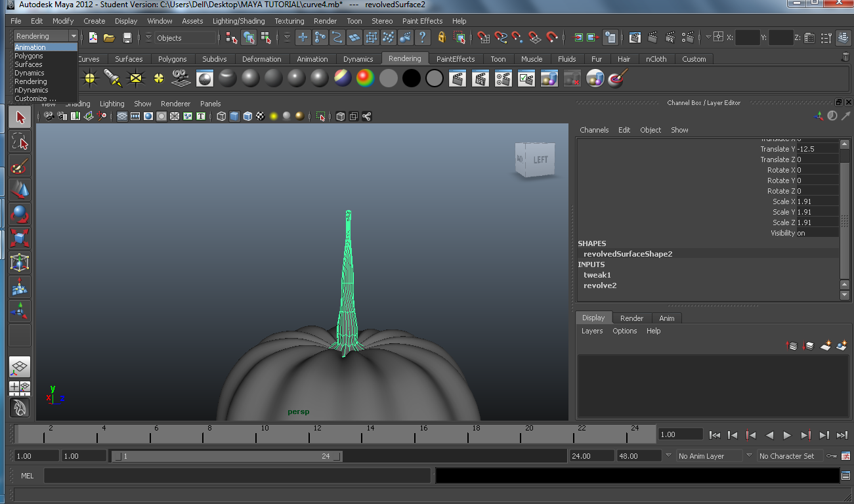Click the save scene floppy icon
Screen dimensions: 854x504
click(x=127, y=37)
